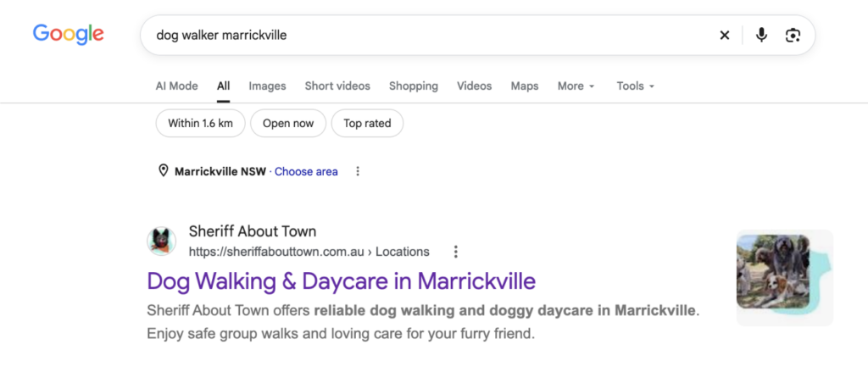
Task: Apply the Open now filter chip
Action: pyautogui.click(x=288, y=123)
